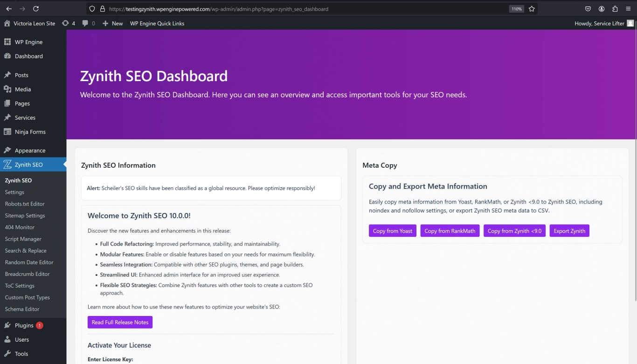Viewport: 637px width, 364px height.
Task: Open Firefox hamburger application menu
Action: (628, 9)
